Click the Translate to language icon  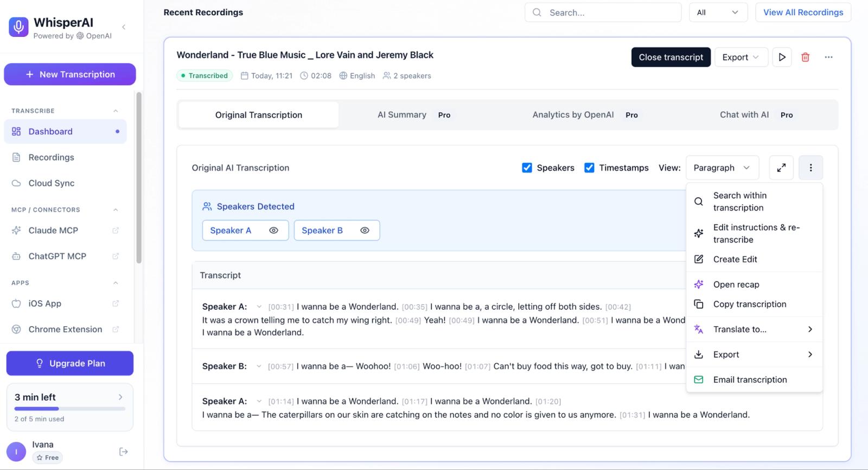click(x=699, y=329)
